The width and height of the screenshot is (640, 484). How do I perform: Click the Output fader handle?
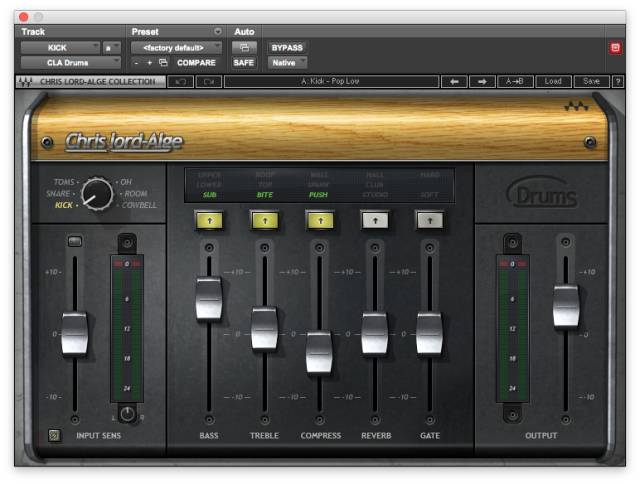[x=566, y=306]
